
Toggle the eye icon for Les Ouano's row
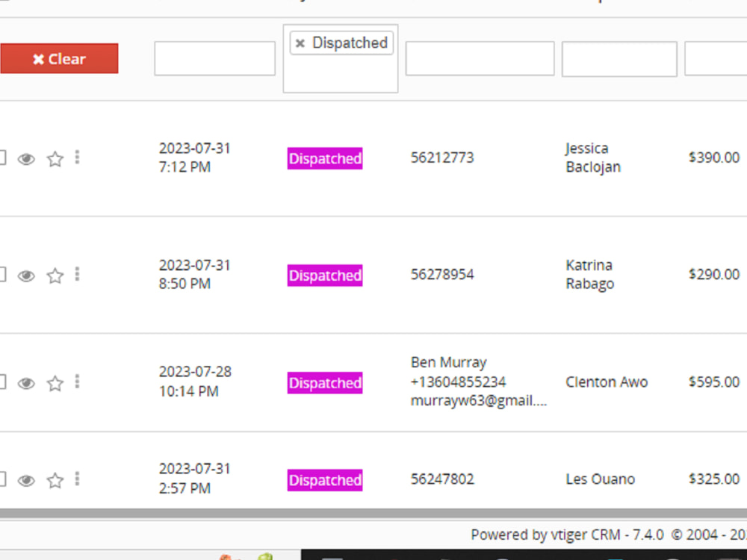pos(26,480)
